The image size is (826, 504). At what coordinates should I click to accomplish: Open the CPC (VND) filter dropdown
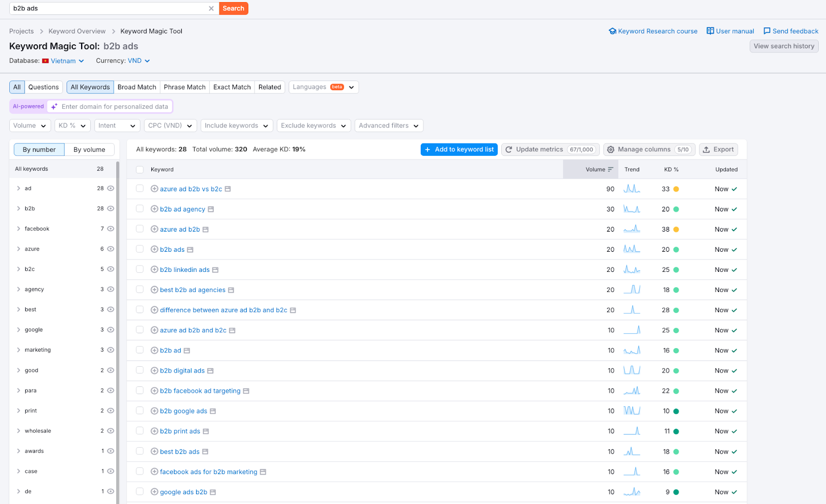(x=170, y=125)
